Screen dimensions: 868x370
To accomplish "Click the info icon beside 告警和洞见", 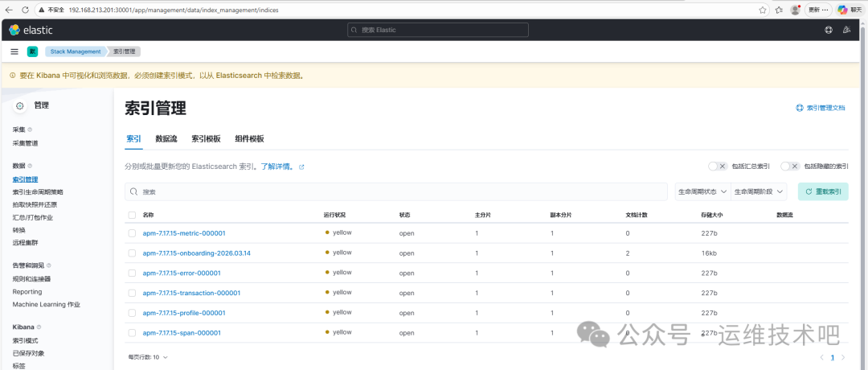I will click(49, 265).
